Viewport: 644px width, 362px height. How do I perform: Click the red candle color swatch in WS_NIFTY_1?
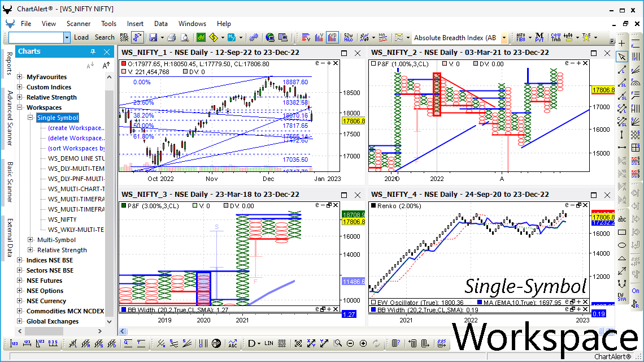[124, 64]
